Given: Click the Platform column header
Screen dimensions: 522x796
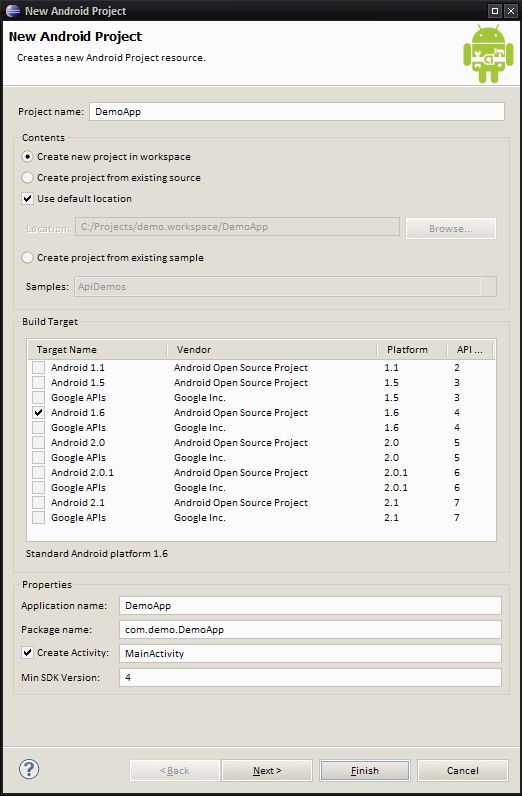Looking at the screenshot, I should (412, 350).
